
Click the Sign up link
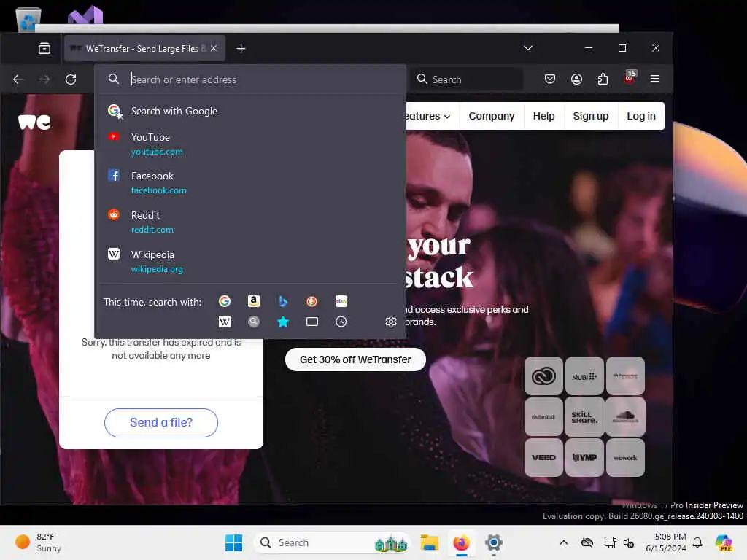(591, 116)
